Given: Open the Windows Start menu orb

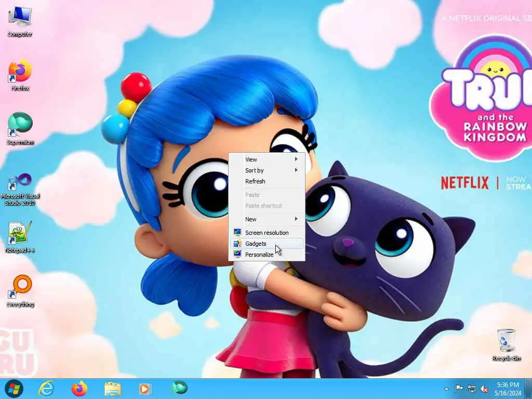Looking at the screenshot, I should coord(14,389).
